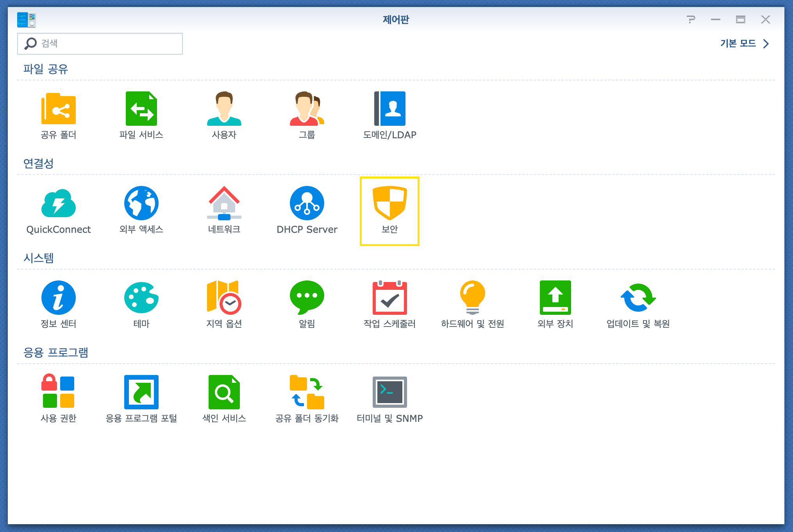
Task: Open DHCP Server icon
Action: [x=307, y=204]
